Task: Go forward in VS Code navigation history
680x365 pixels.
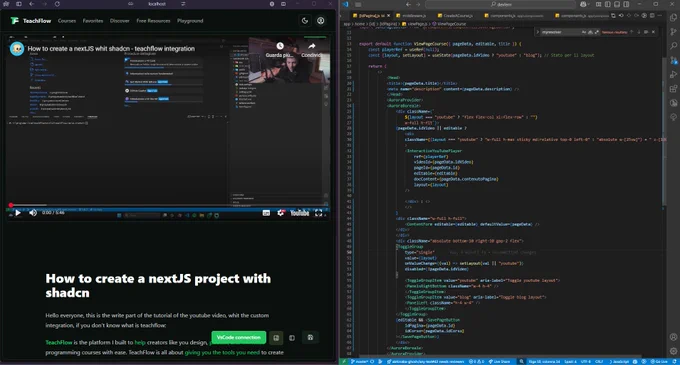Action: (x=418, y=4)
